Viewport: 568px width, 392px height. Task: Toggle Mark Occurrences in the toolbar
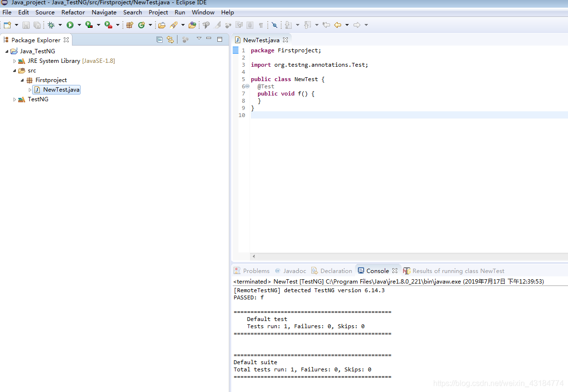pos(217,25)
